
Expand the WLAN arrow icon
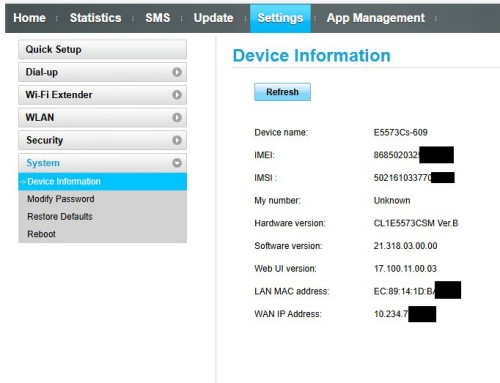pos(177,117)
